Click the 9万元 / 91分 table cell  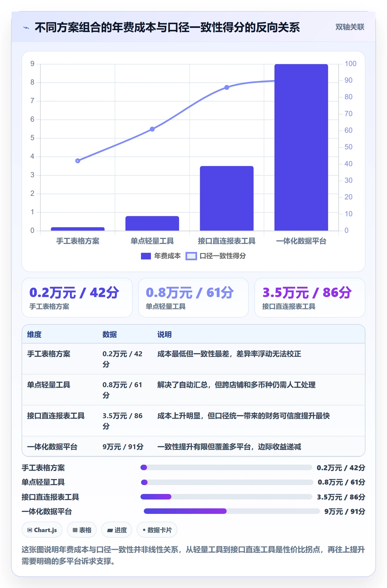pyautogui.click(x=123, y=447)
